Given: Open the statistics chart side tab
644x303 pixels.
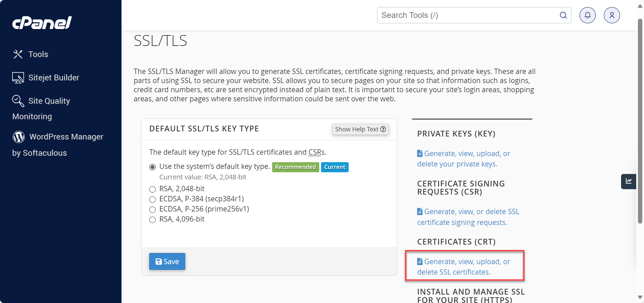Looking at the screenshot, I should (628, 181).
